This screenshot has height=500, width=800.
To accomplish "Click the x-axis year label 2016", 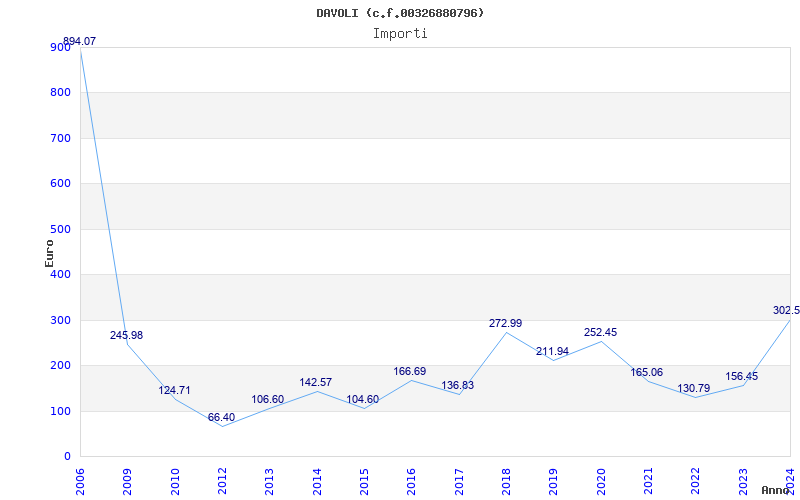I will tap(412, 482).
